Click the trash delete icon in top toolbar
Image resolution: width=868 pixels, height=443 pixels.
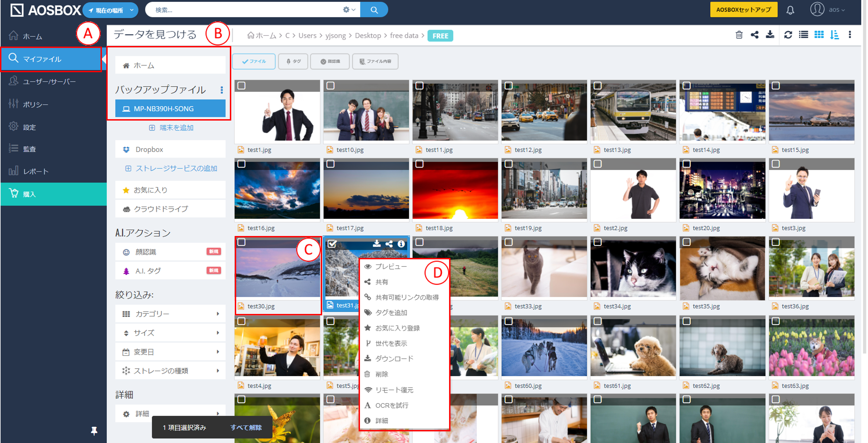click(x=739, y=35)
